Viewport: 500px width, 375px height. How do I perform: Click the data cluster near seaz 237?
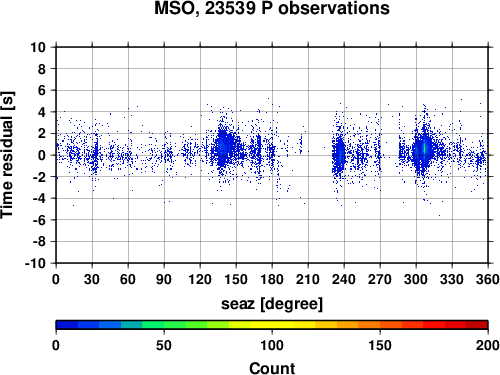[x=340, y=155]
